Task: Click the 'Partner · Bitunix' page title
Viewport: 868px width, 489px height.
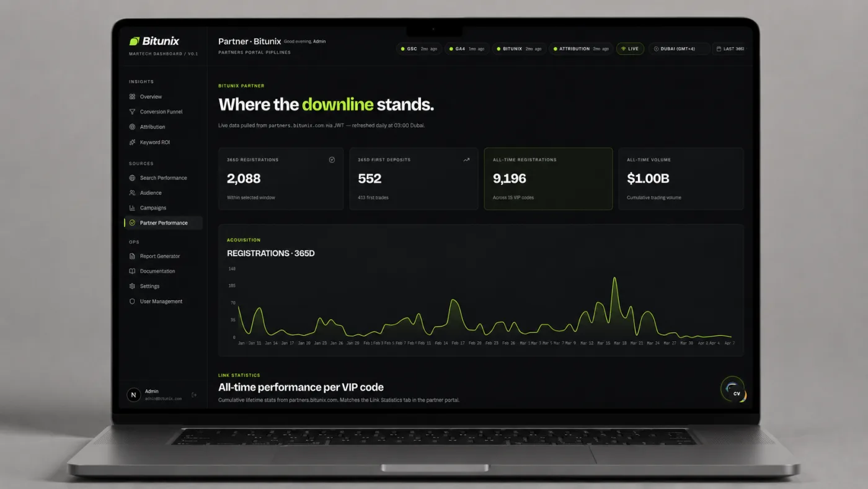Action: 250,41
